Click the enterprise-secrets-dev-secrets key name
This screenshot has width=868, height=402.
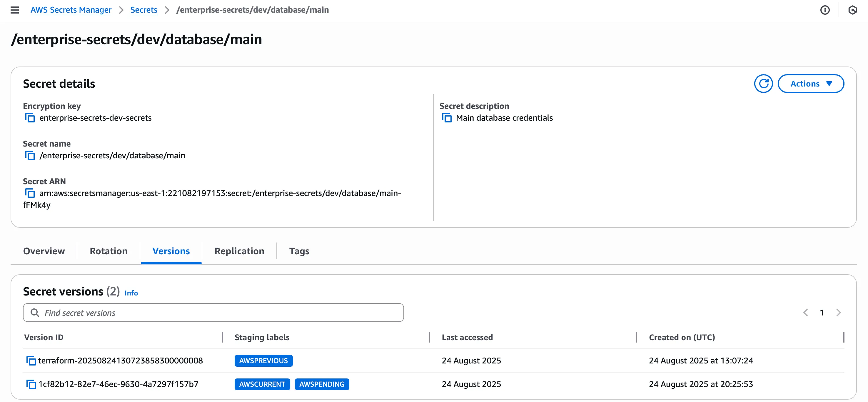pos(95,118)
